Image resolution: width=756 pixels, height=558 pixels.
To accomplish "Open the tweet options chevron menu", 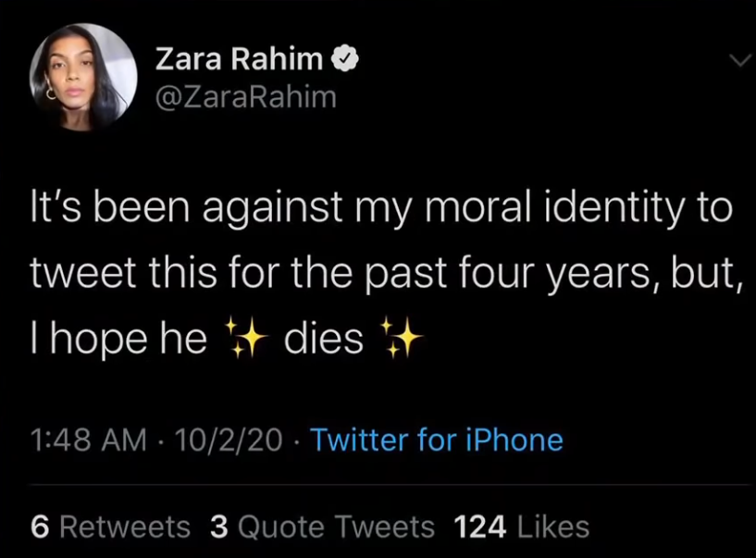I will click(740, 61).
